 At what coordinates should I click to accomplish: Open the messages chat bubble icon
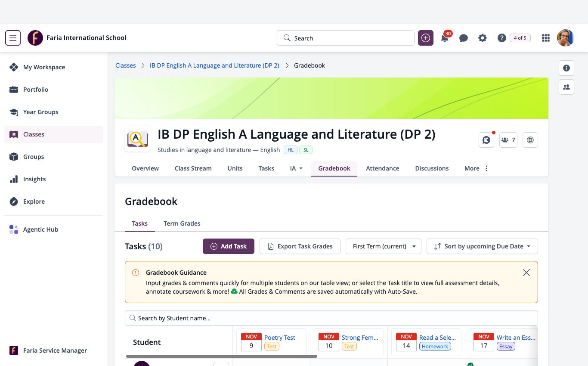point(464,38)
